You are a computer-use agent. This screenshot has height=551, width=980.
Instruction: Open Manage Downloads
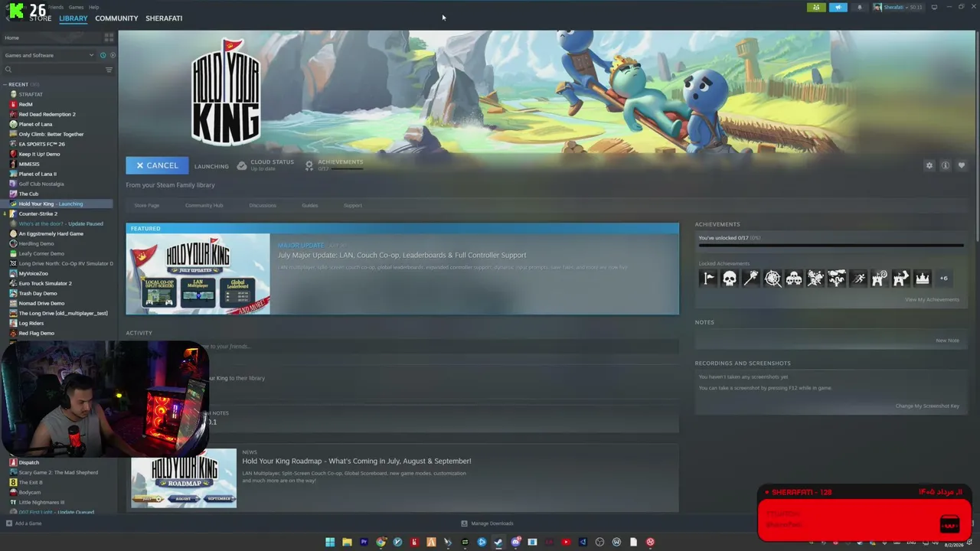487,523
